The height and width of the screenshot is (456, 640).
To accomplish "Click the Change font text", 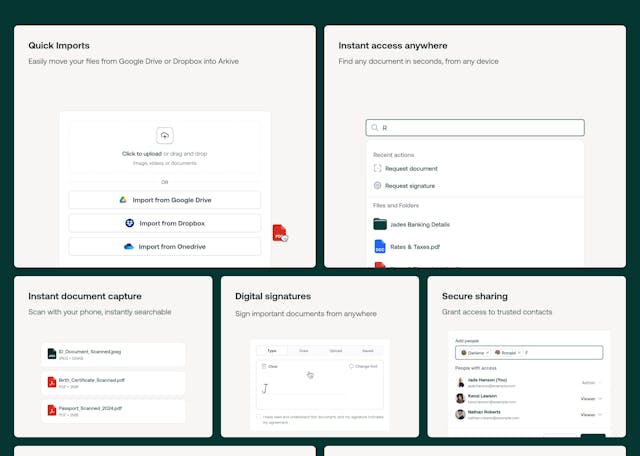I will pos(366,367).
